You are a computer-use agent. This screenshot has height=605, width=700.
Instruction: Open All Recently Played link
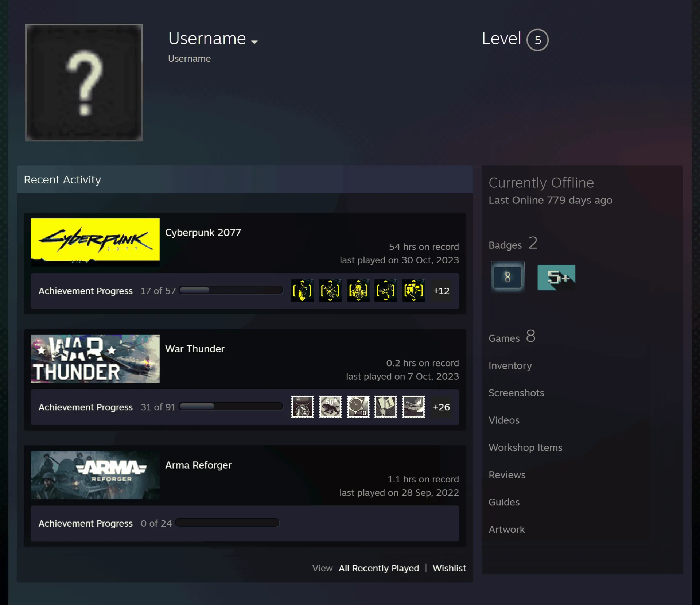coord(379,568)
